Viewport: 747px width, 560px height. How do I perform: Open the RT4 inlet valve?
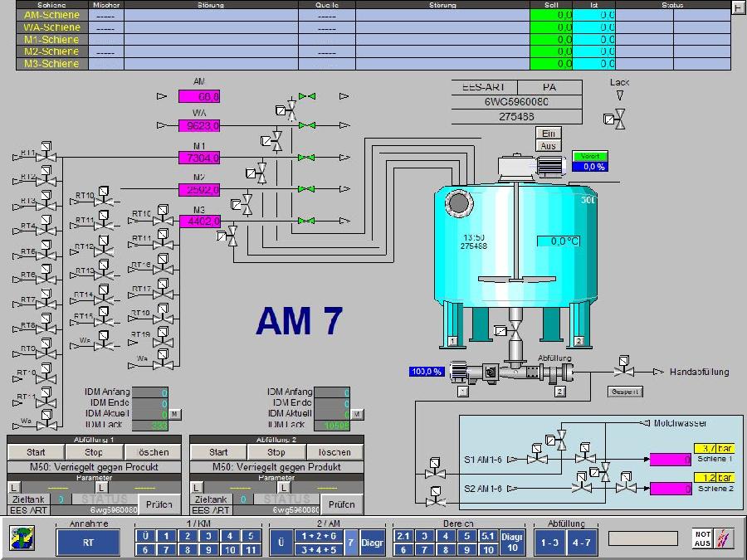(46, 226)
